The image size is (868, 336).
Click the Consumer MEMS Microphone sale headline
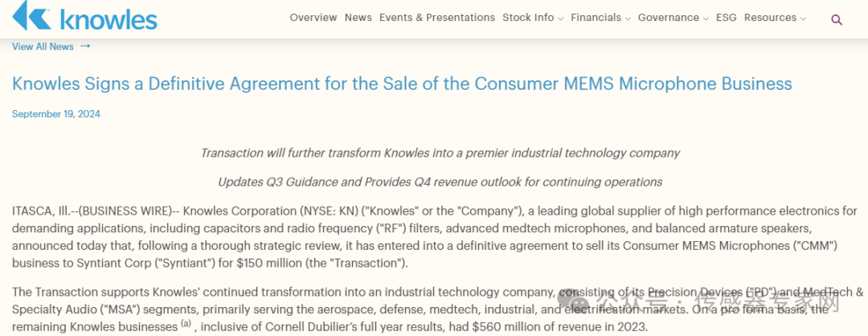pos(402,84)
